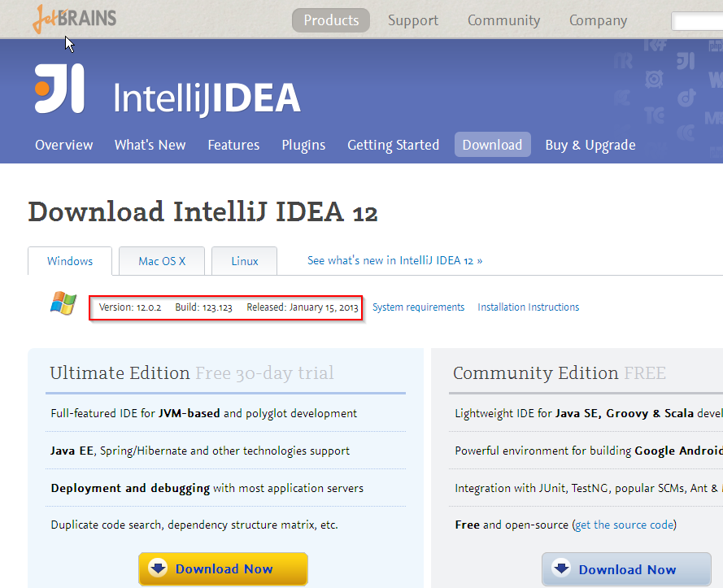Click the IntelliJ IDEA JI logo icon
This screenshot has width=723, height=588.
[59, 88]
